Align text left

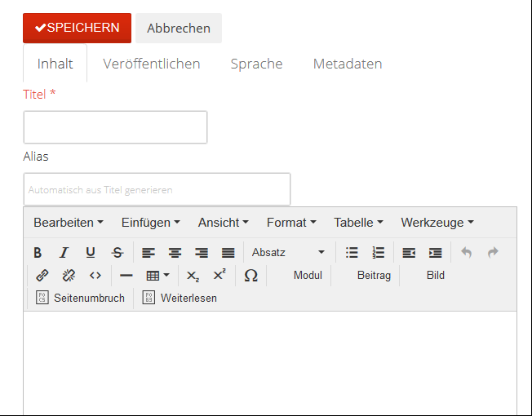click(149, 253)
